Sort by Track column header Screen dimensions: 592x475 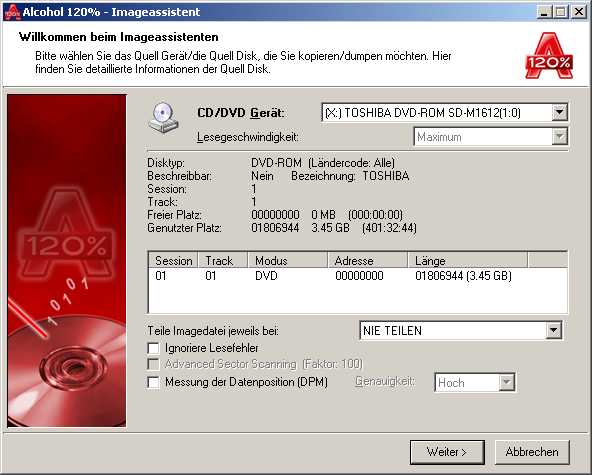(223, 261)
